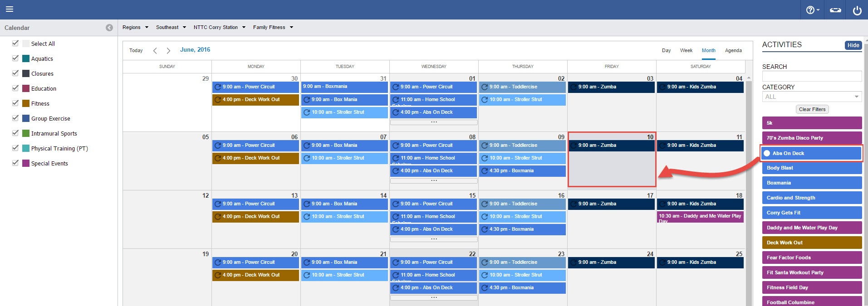Click the Clear Filters button
The image size is (868, 306).
tap(812, 109)
